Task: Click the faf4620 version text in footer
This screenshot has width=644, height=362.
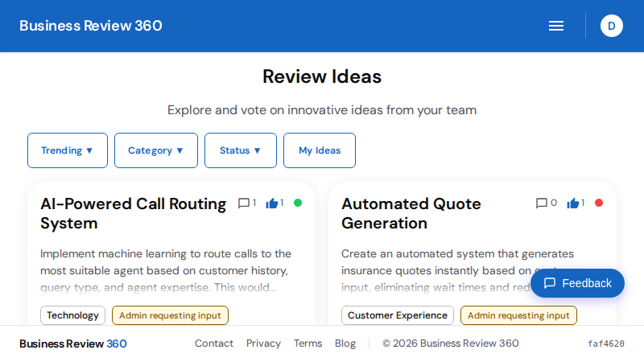Action: 606,343
